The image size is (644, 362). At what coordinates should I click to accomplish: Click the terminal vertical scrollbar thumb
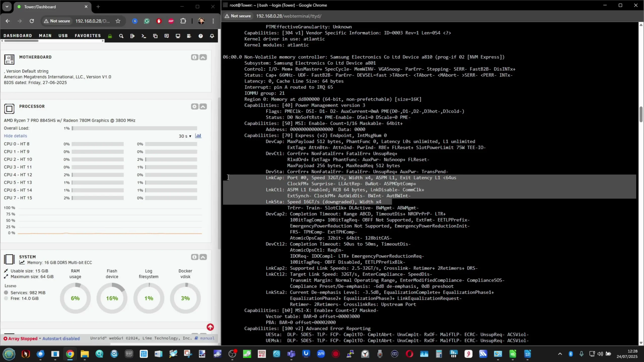(x=641, y=115)
